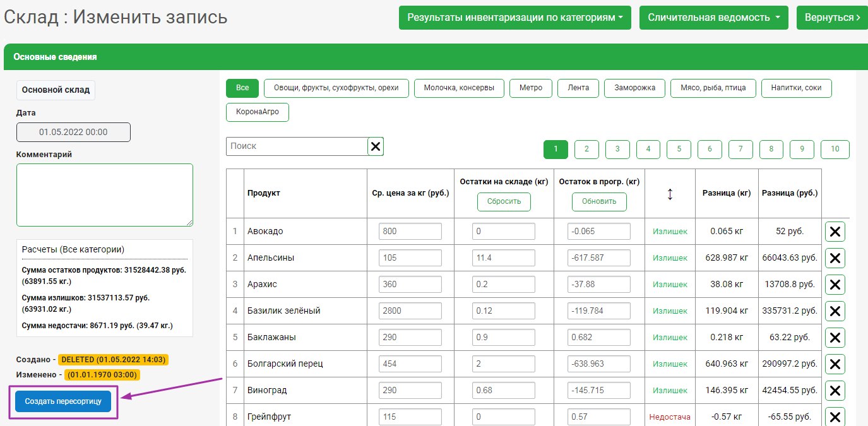Remove the Баклажаны row with X

coord(835,338)
